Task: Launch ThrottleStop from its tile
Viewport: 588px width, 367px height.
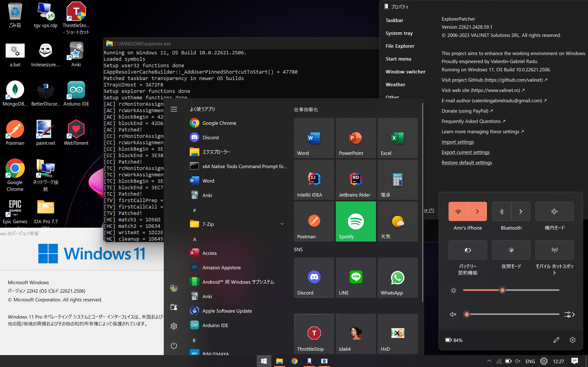Action: pos(314,334)
